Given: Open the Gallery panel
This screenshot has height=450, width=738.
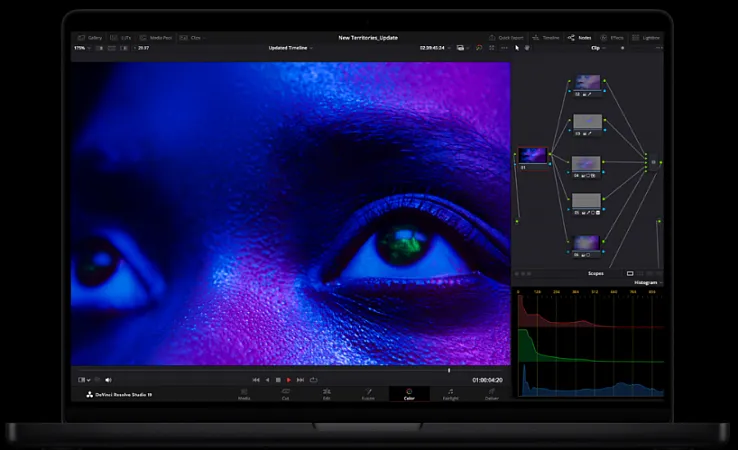Looking at the screenshot, I should [91, 37].
